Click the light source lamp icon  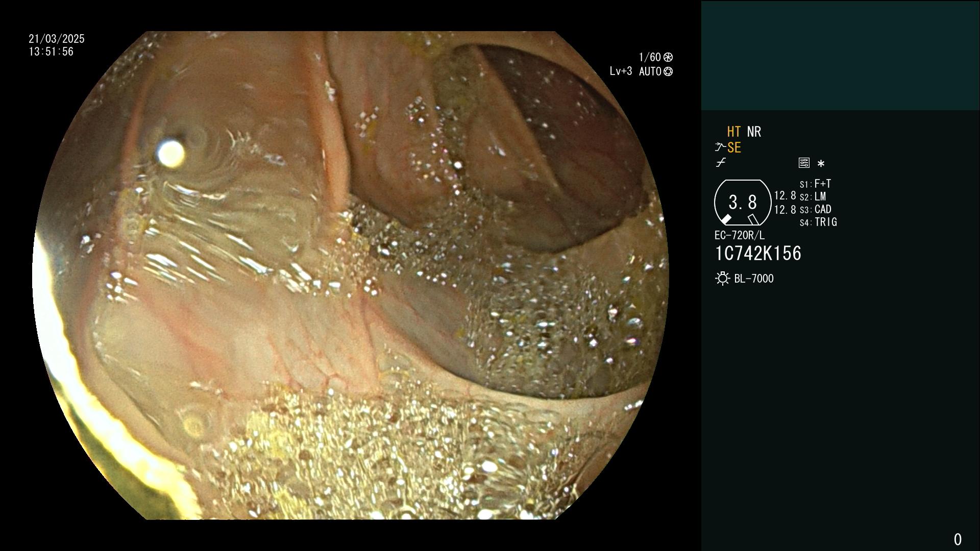[x=722, y=279]
